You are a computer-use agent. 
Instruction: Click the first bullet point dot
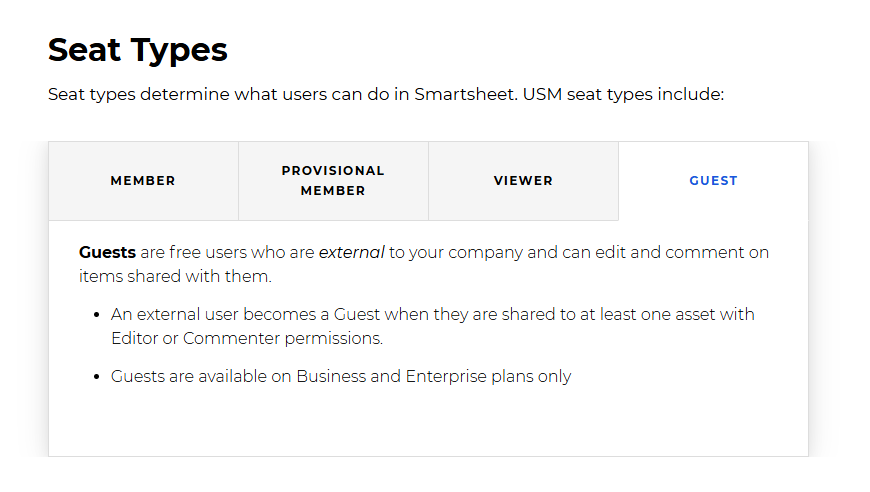click(97, 315)
